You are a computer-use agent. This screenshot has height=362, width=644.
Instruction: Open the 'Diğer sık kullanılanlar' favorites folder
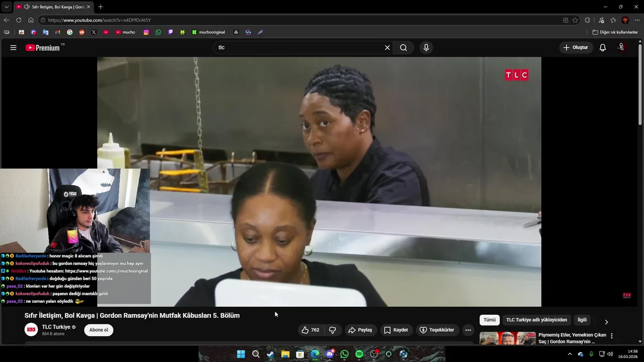click(x=615, y=32)
